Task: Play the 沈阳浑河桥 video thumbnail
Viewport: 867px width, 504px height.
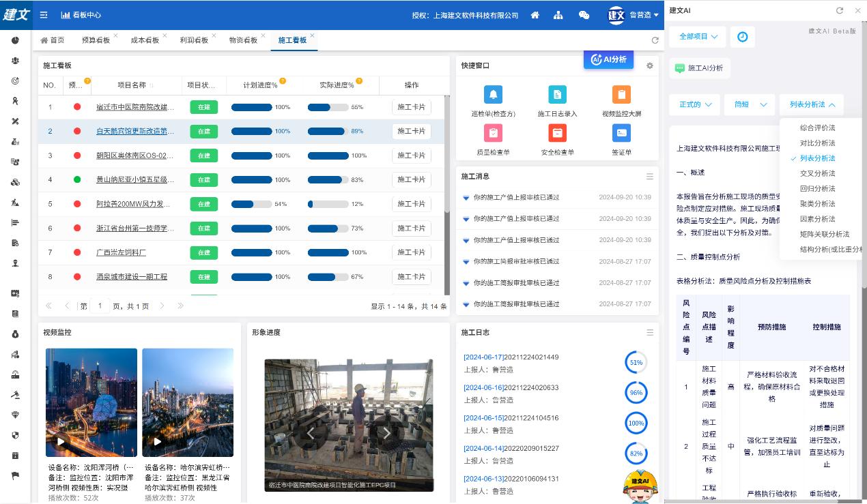Action: [61, 441]
